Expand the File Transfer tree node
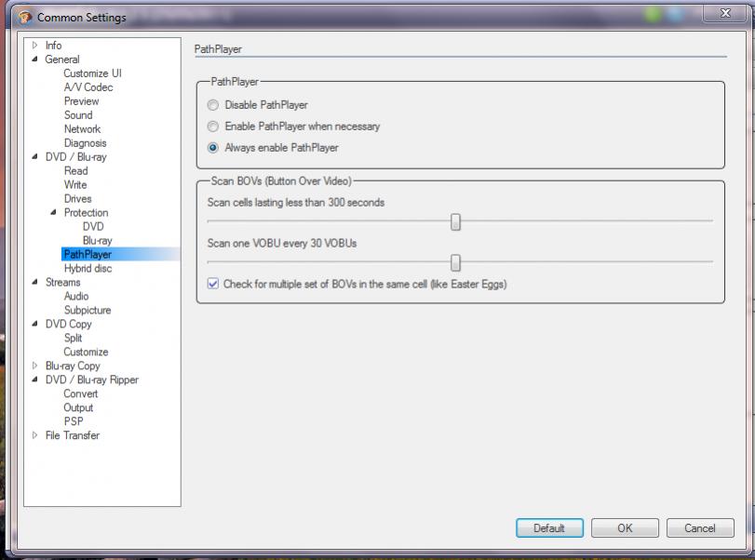This screenshot has height=560, width=755. click(34, 435)
